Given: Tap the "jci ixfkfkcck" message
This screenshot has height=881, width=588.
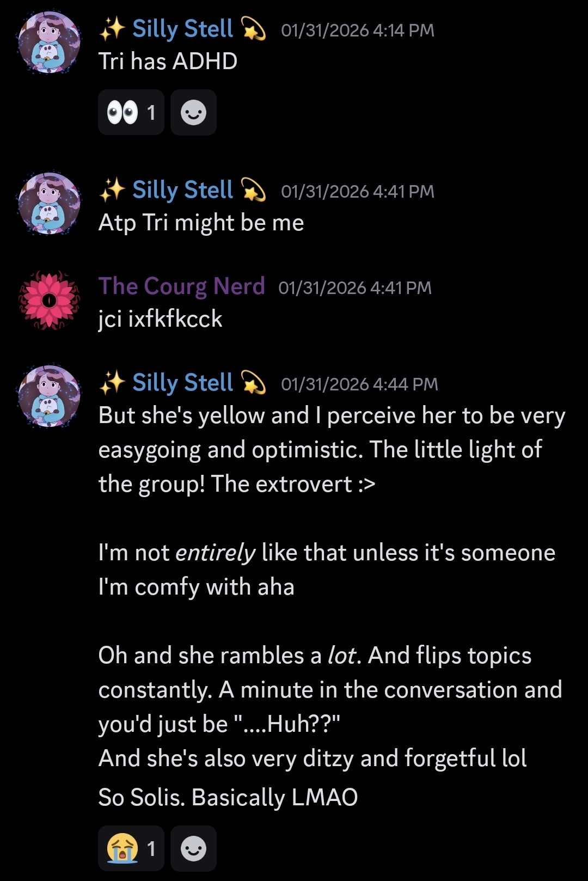Looking at the screenshot, I should pyautogui.click(x=160, y=319).
